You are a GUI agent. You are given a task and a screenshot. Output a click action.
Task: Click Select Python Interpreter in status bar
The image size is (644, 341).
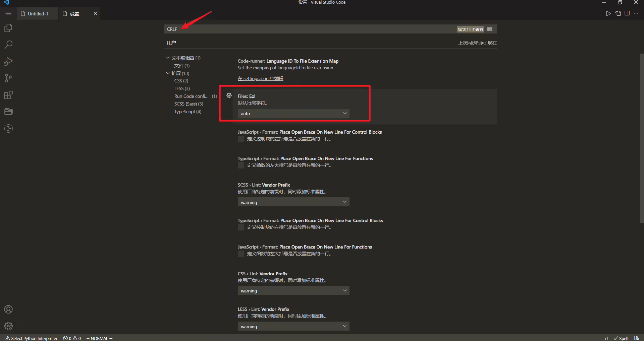pyautogui.click(x=32, y=338)
